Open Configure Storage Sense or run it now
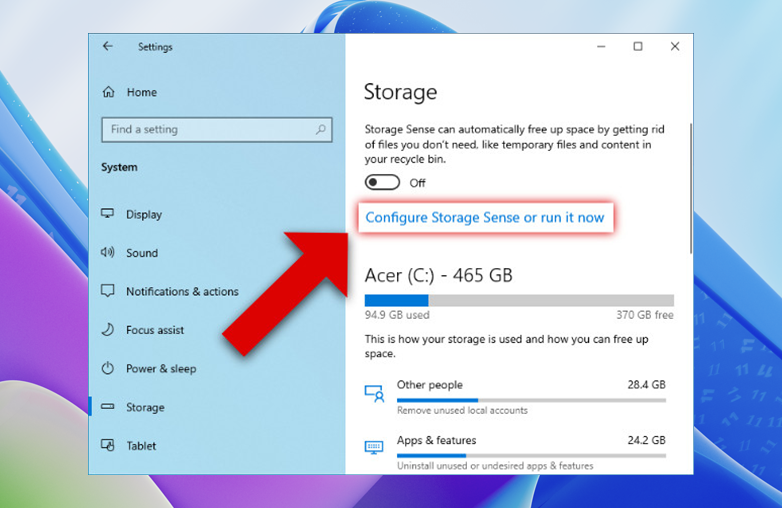 coord(485,217)
